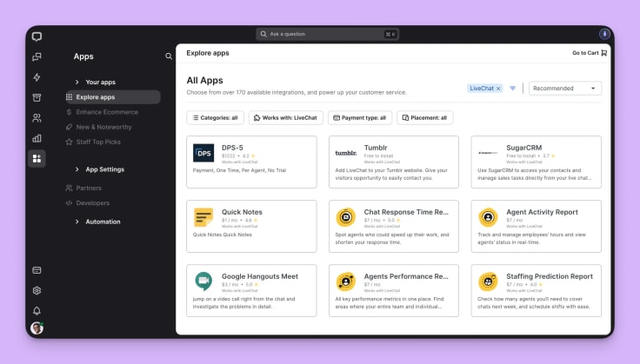640x364 pixels.
Task: Click the Billing card icon in sidebar
Action: click(x=37, y=270)
